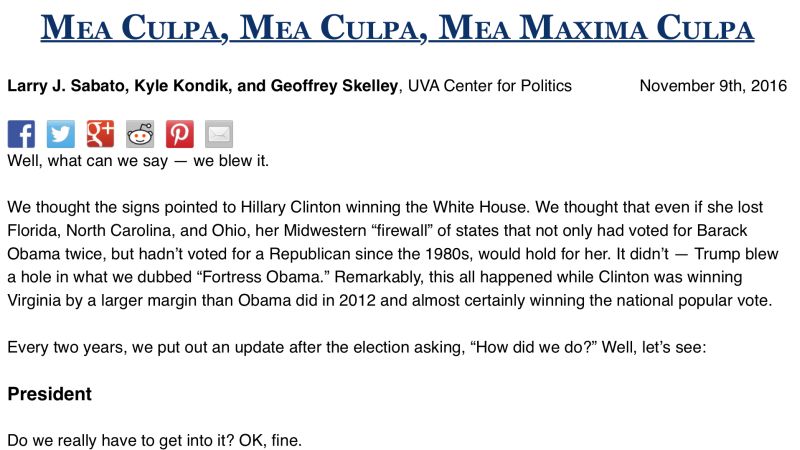This screenshot has height=450, width=800.
Task: Pin article using Pinterest icon
Action: click(179, 134)
